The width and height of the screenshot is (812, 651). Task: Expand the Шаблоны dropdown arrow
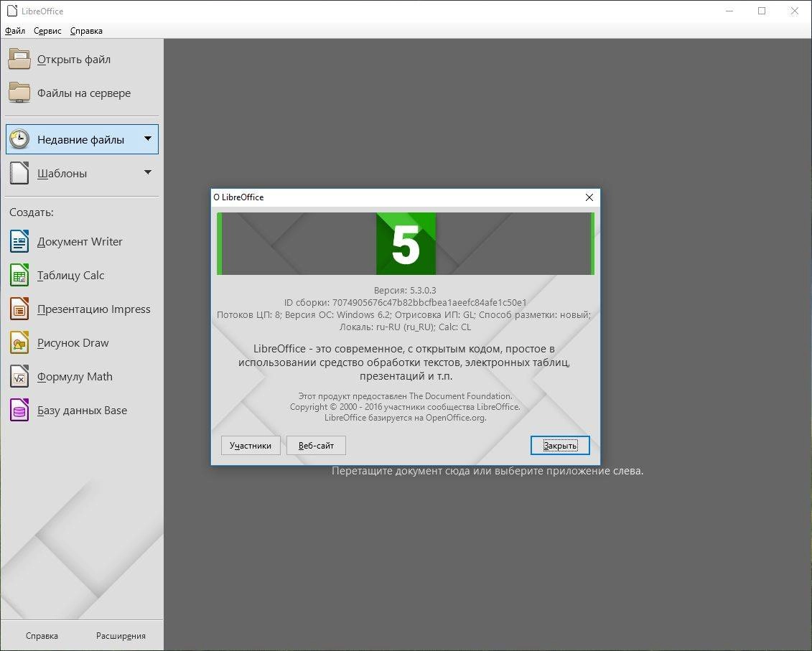(x=148, y=172)
